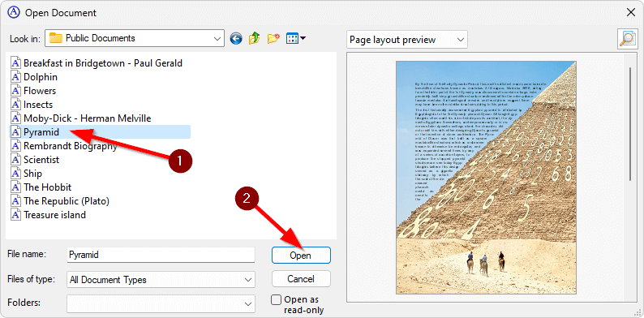
Task: Click the Ship document icon
Action: [x=15, y=174]
